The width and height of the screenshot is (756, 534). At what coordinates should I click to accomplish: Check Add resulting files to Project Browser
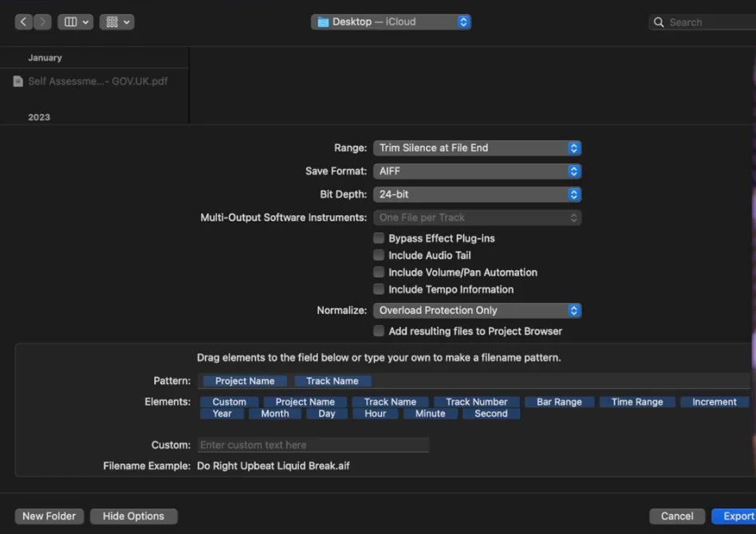379,331
